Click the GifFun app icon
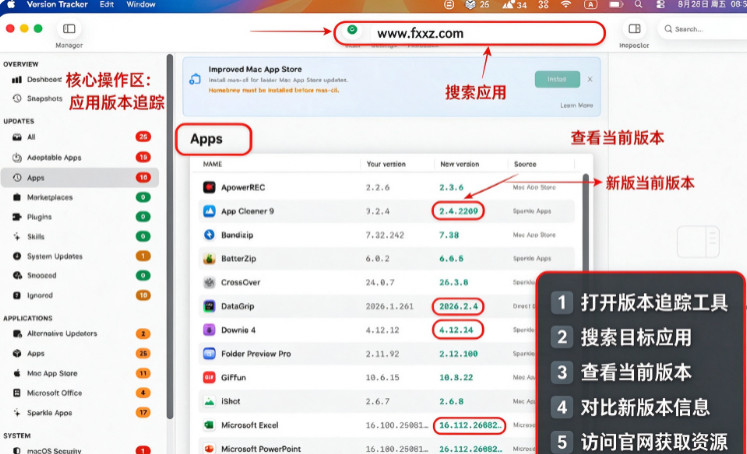The width and height of the screenshot is (747, 454). tap(209, 377)
